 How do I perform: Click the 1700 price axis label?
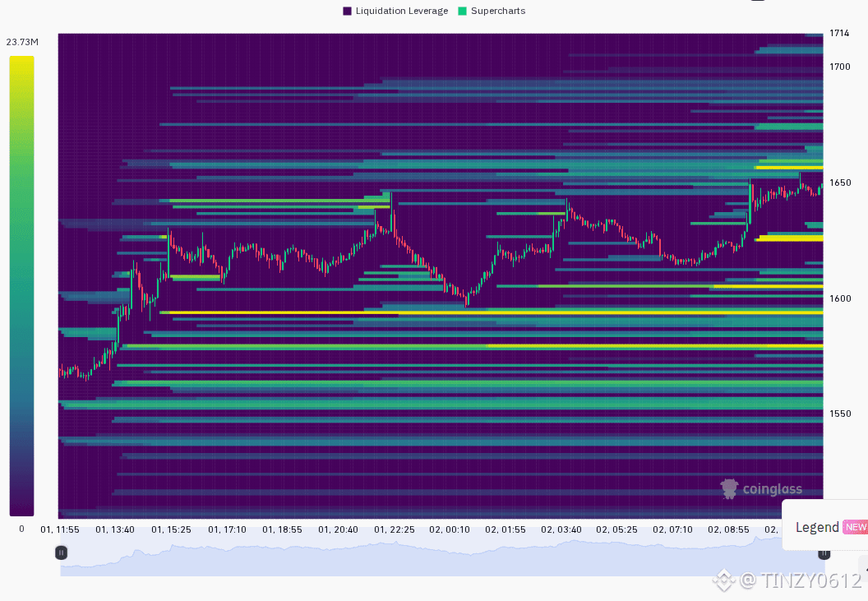pyautogui.click(x=840, y=67)
